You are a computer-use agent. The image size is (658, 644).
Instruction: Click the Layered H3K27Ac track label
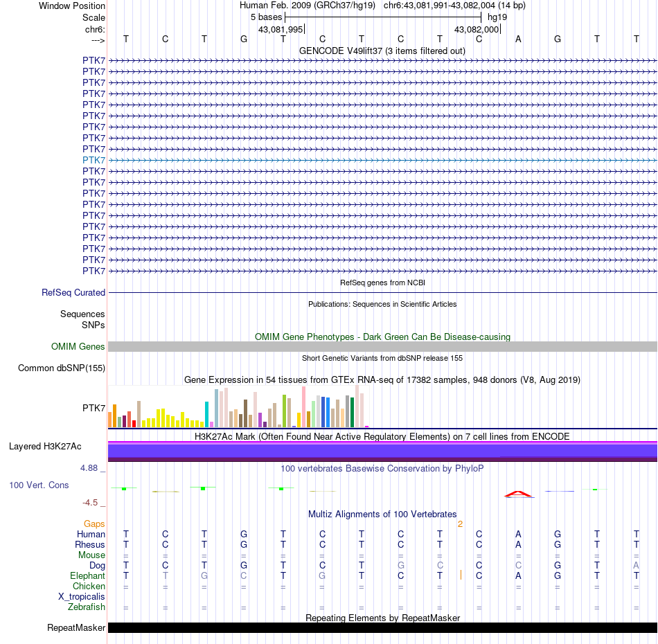point(45,447)
